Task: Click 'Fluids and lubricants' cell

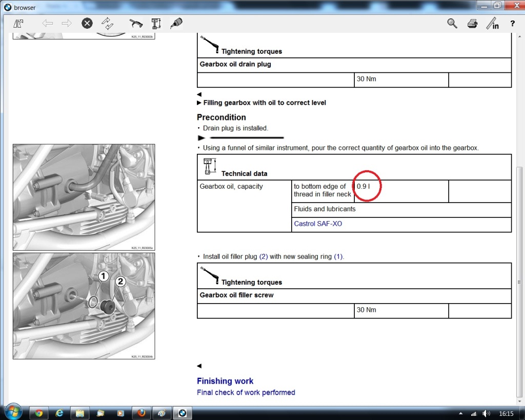Action: pyautogui.click(x=401, y=210)
